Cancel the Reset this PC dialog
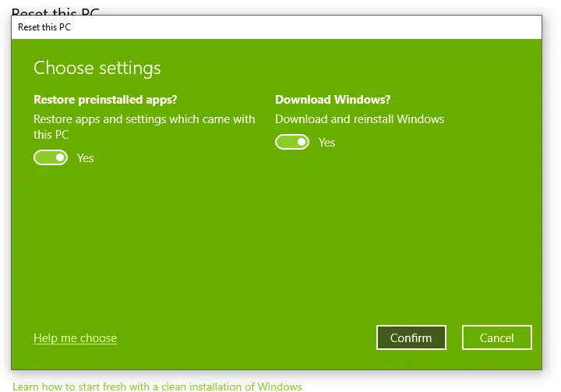 click(496, 337)
